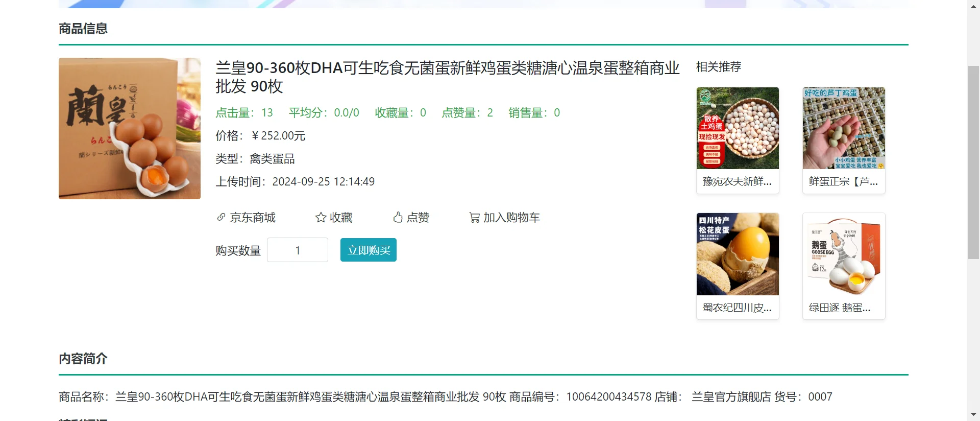Screen dimensions: 980x421
Task: Click the 购买数量 label
Action: (238, 250)
